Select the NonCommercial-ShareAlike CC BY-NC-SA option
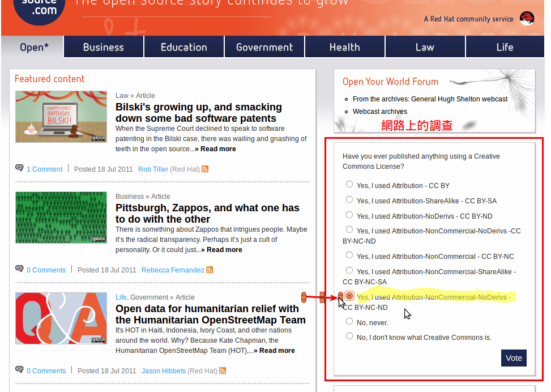Viewport: 551px width, 392px height. (349, 270)
